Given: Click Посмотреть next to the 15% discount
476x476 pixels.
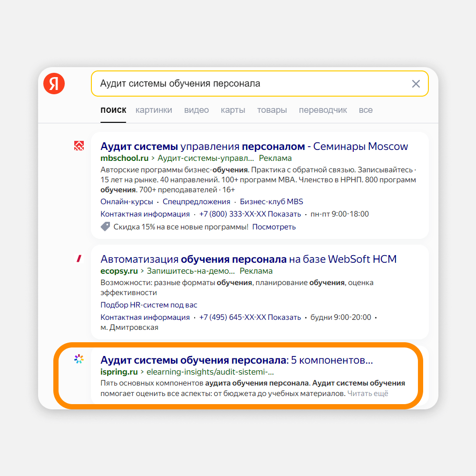Looking at the screenshot, I should [x=274, y=227].
